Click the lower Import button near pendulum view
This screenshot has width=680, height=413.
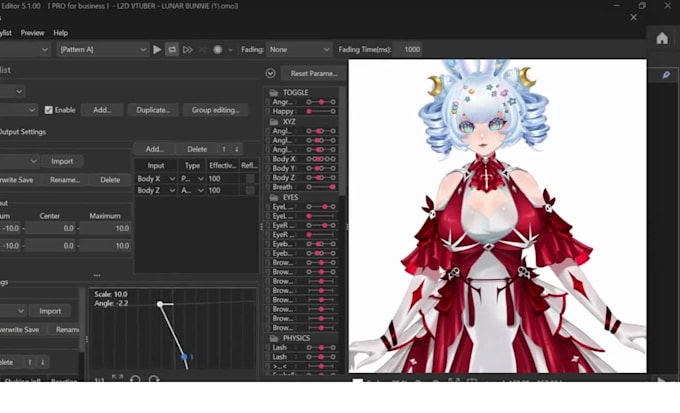pyautogui.click(x=50, y=311)
